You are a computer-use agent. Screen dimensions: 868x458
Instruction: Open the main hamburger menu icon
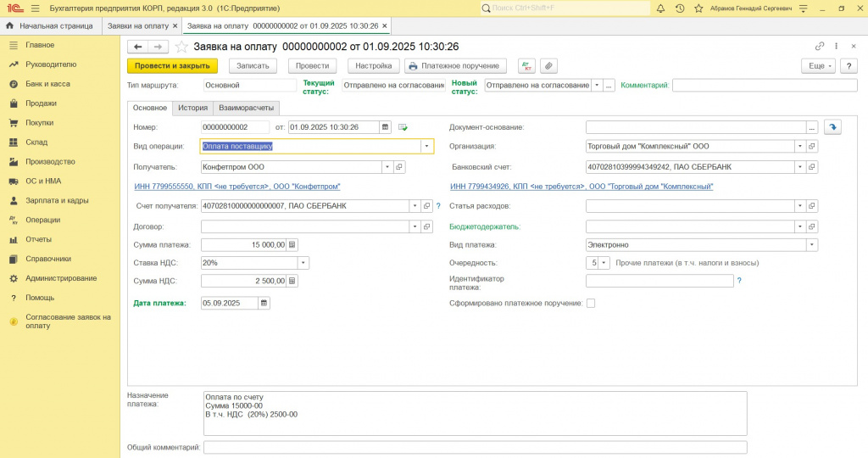pyautogui.click(x=36, y=8)
